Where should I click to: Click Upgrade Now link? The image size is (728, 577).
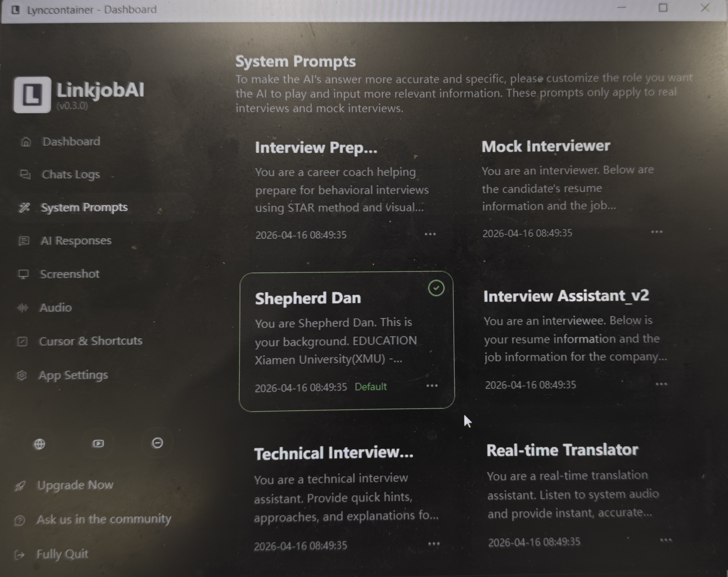tap(75, 485)
